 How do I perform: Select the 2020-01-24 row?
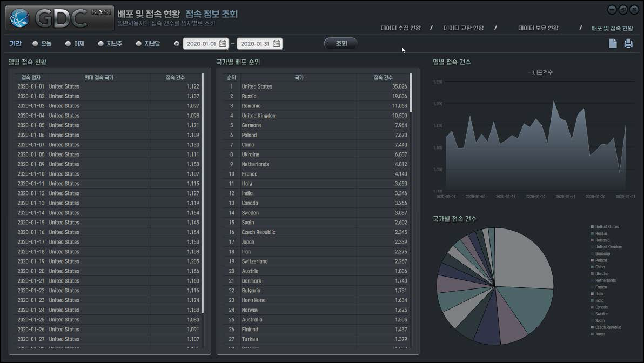(108, 310)
